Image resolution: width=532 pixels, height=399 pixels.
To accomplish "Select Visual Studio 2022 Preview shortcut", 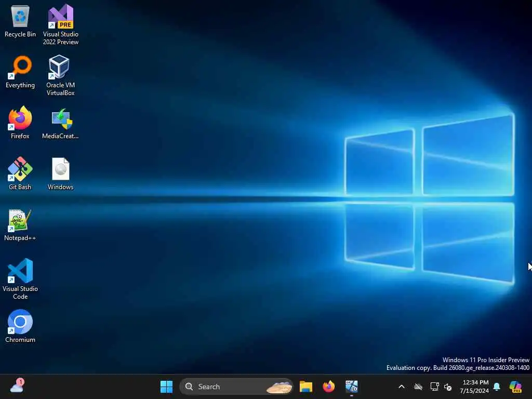I will pos(60,25).
